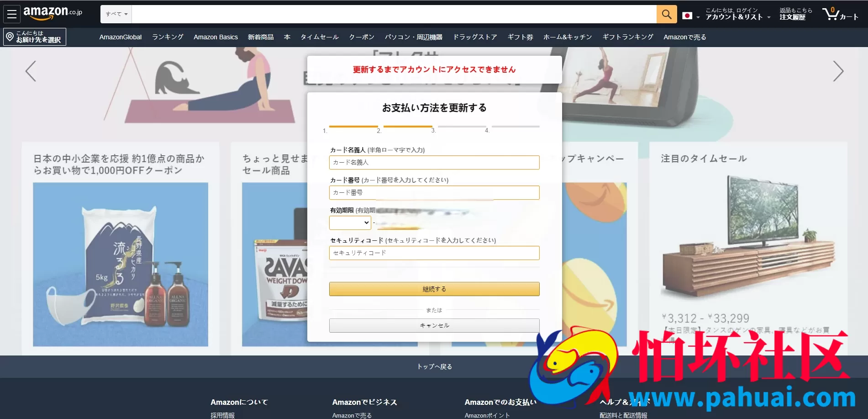Open the すべて search category dropdown

click(x=116, y=14)
